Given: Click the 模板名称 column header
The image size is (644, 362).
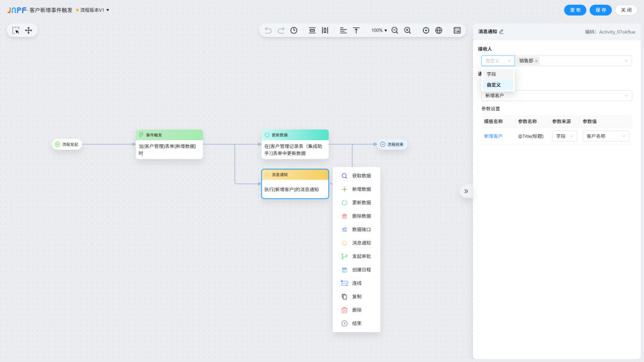Looking at the screenshot, I should coord(493,122).
